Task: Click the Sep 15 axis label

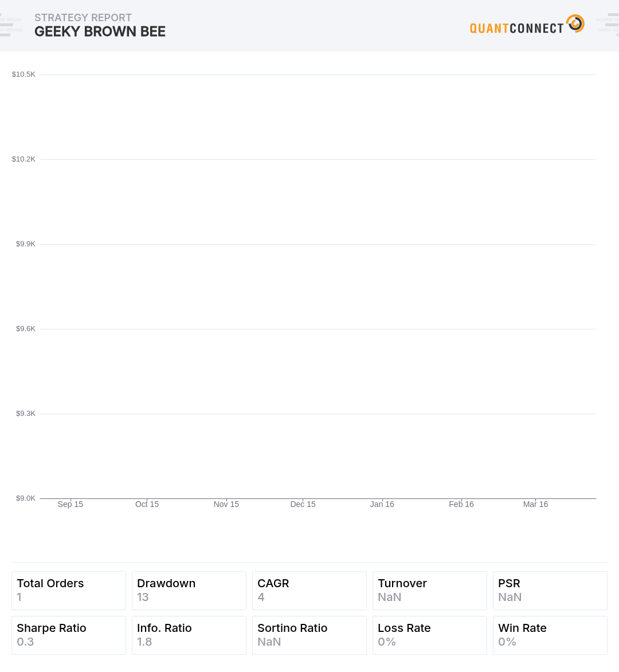Action: click(70, 504)
